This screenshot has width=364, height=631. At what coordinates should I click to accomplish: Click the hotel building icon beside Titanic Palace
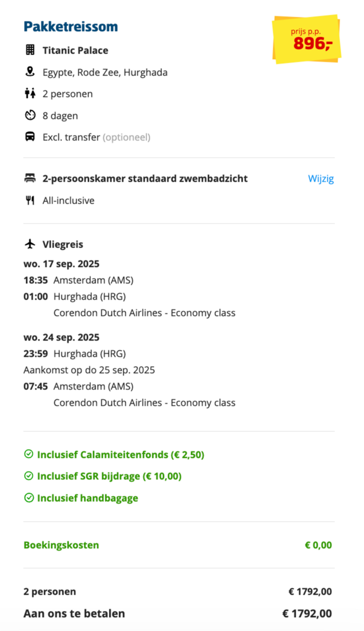[30, 50]
